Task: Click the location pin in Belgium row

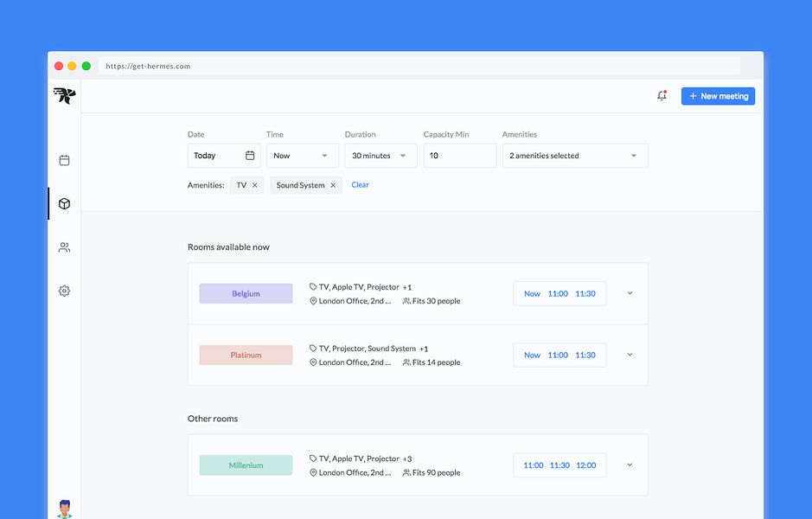Action: pos(313,301)
